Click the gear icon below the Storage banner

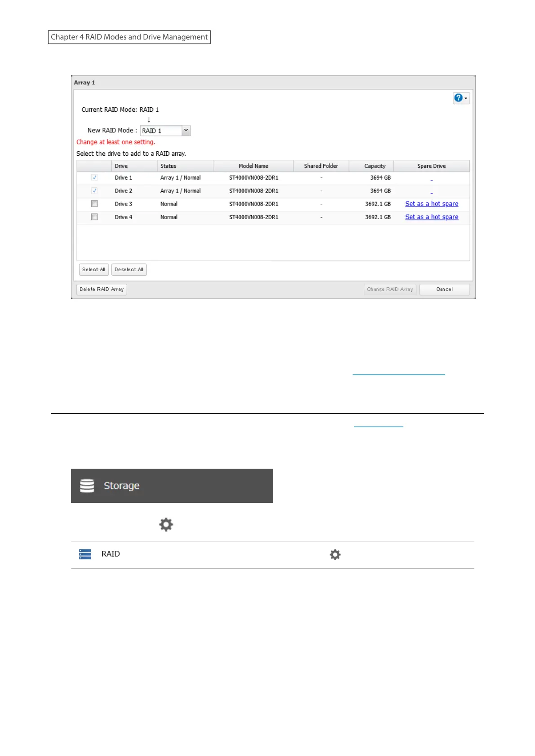(166, 524)
